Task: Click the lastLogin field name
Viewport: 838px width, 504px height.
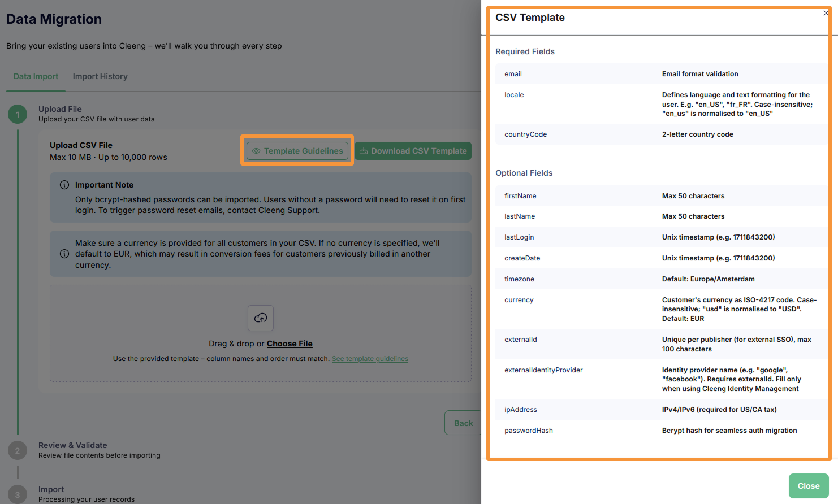Action: point(519,237)
